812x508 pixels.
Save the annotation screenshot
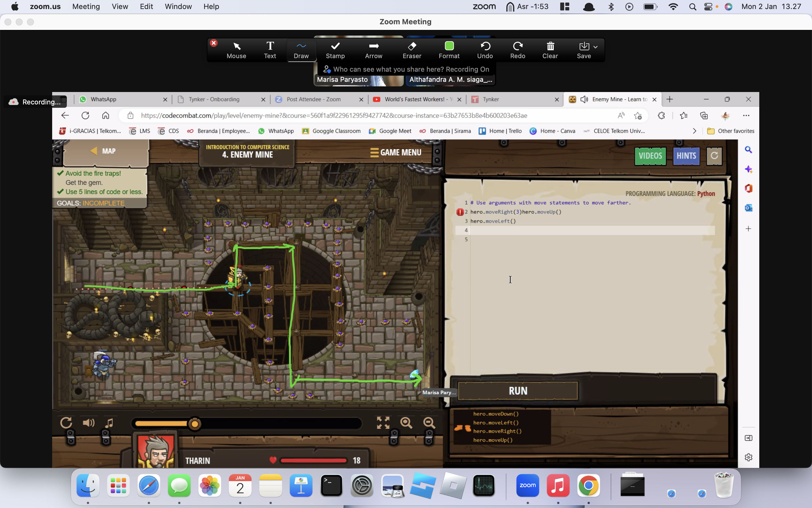[x=584, y=50]
